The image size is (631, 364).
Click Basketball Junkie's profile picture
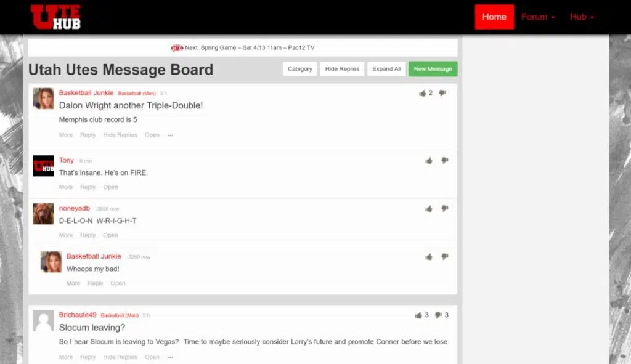coord(43,99)
